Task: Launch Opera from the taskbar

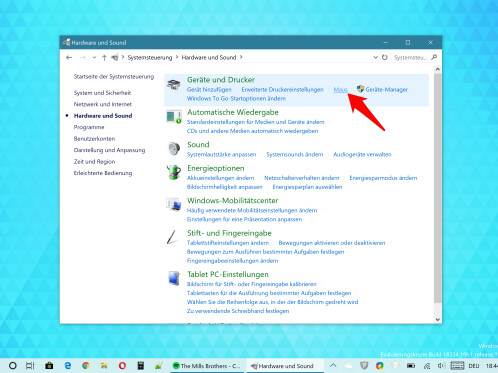Action: (x=122, y=366)
